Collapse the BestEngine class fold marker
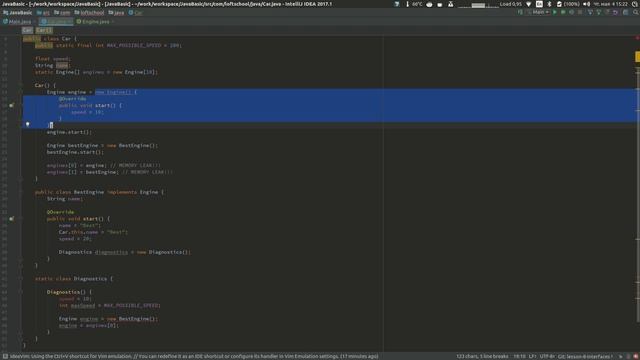640x360 pixels. pyautogui.click(x=20, y=192)
